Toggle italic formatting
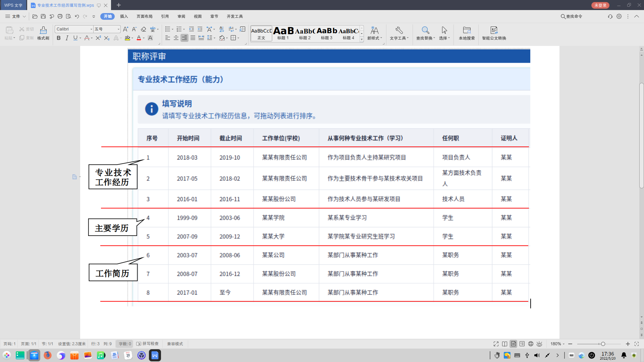The height and width of the screenshot is (362, 644). click(x=67, y=38)
